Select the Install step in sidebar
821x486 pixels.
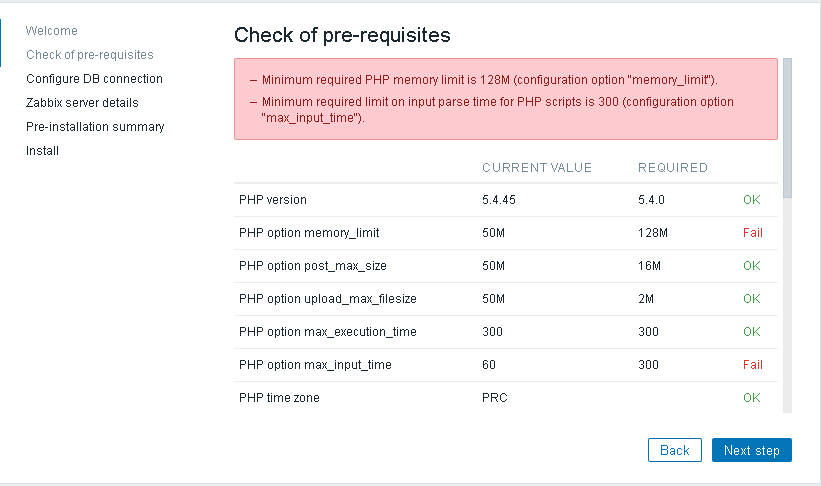pos(43,151)
